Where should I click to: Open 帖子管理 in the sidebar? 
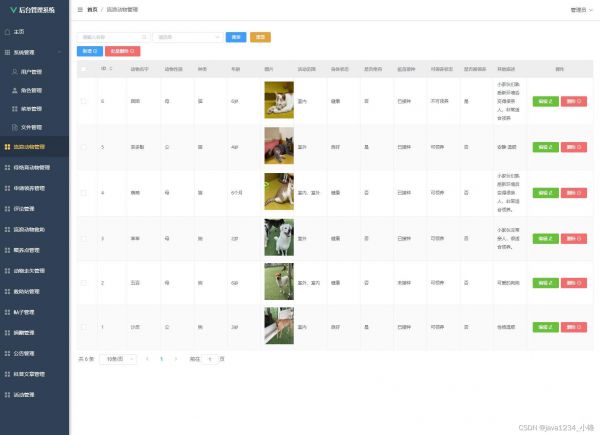[24, 312]
